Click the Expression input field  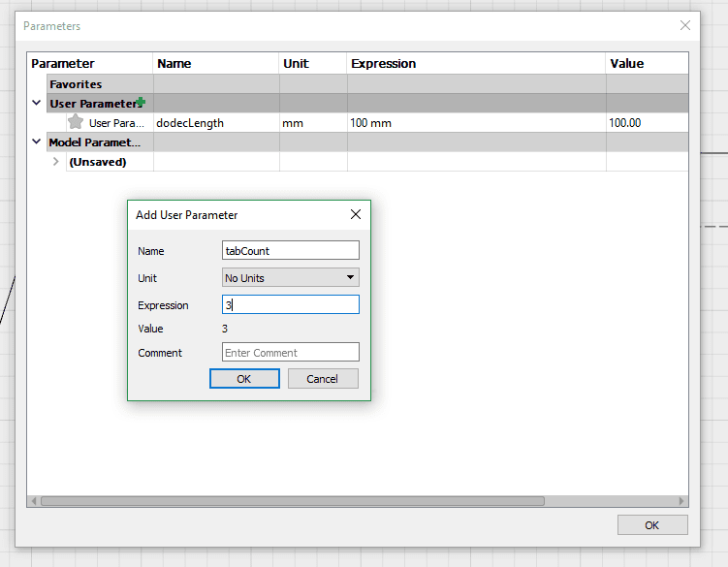(x=291, y=304)
